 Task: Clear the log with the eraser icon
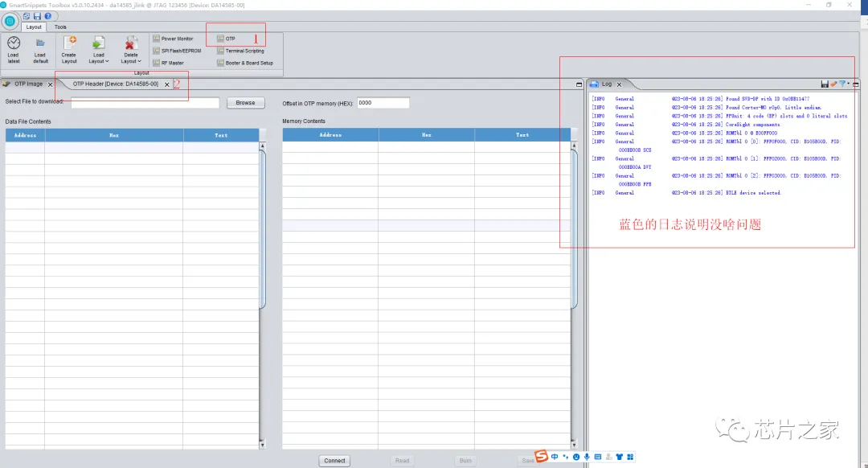pos(833,84)
